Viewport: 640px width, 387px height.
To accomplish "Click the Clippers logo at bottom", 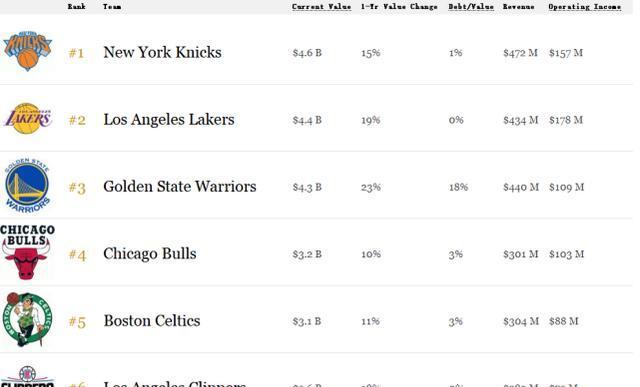I will tap(27, 377).
